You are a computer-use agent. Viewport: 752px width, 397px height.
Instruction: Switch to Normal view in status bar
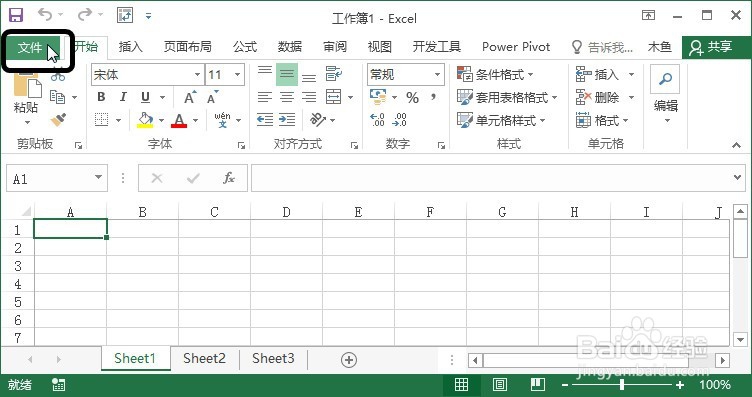pyautogui.click(x=461, y=385)
